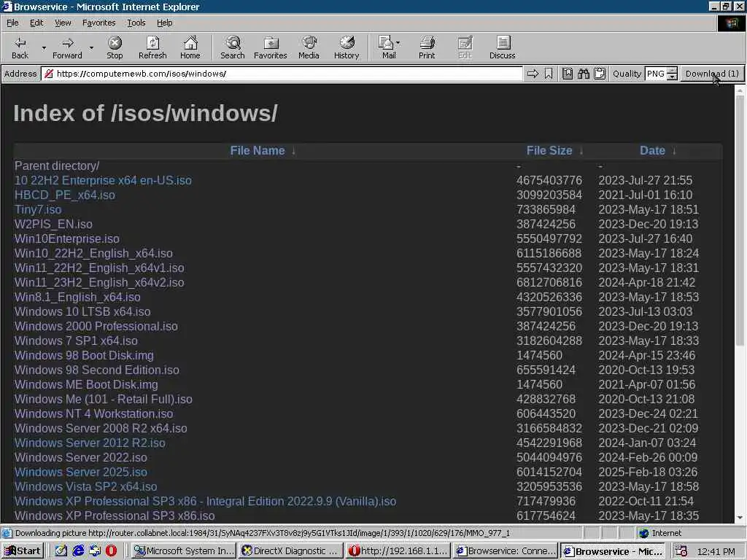
Task: Increase Quality with the up spinner arrow
Action: point(672,71)
